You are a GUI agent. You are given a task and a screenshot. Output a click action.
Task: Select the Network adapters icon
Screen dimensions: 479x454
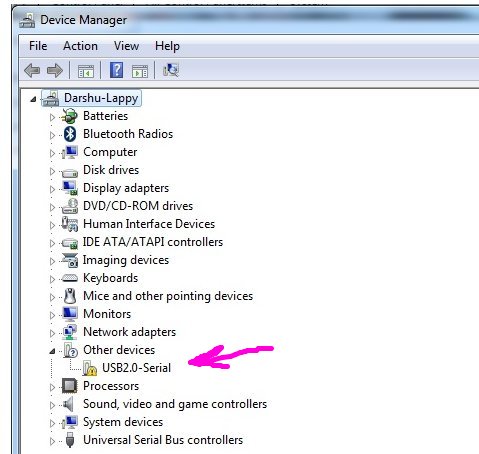point(70,332)
